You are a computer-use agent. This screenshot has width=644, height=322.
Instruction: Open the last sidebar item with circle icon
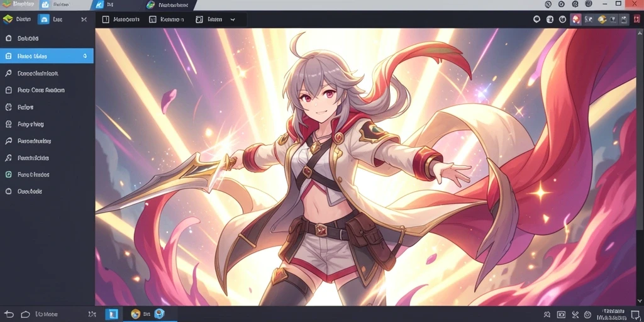pyautogui.click(x=47, y=191)
